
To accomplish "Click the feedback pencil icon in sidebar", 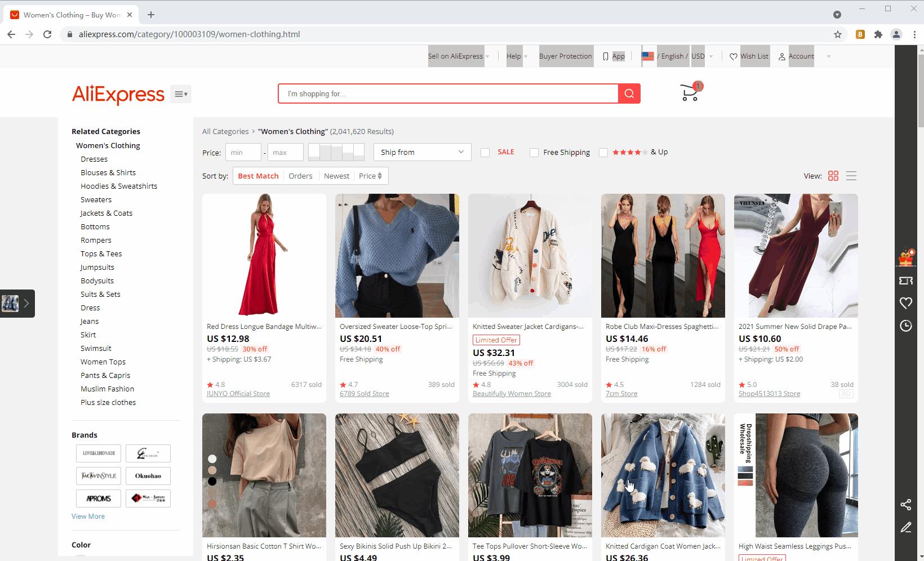I will pyautogui.click(x=906, y=527).
